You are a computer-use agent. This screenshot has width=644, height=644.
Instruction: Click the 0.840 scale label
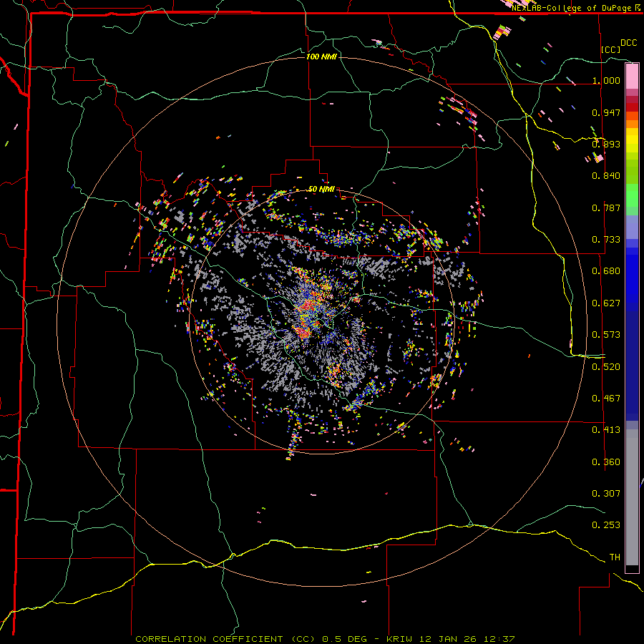(606, 176)
